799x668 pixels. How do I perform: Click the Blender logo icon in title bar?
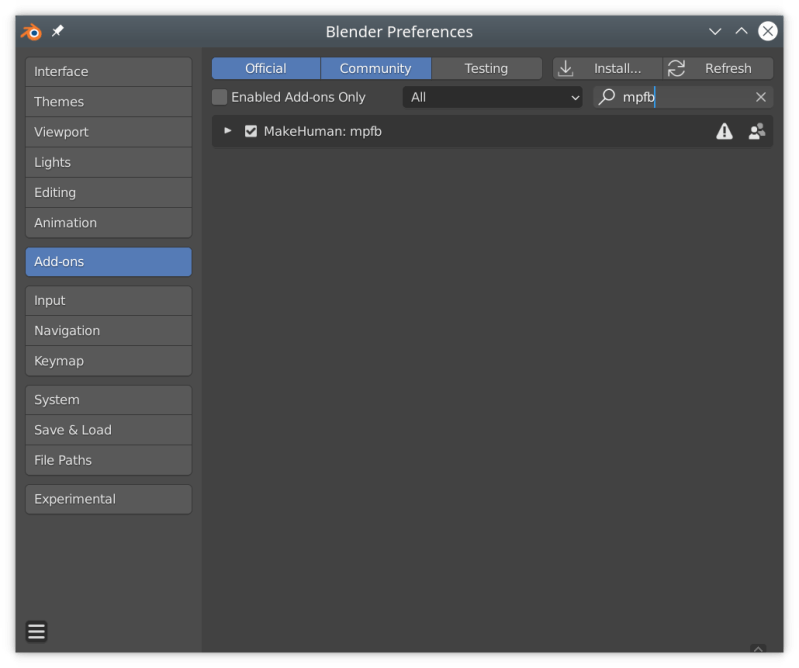click(31, 32)
